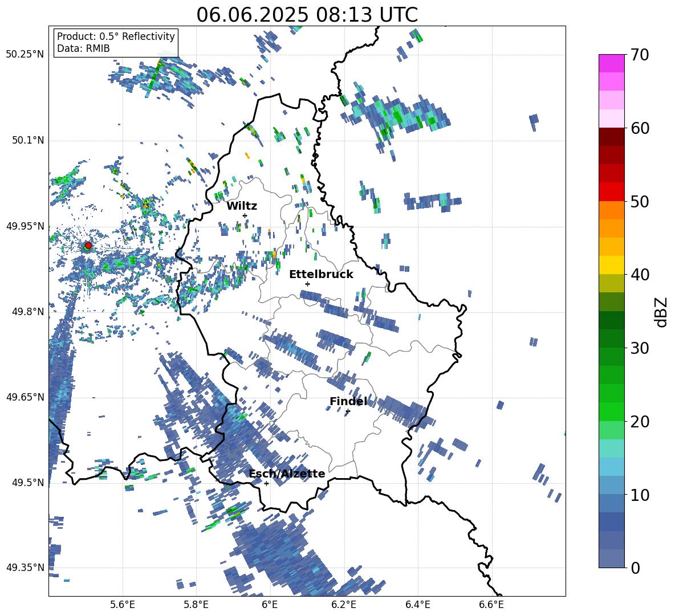Viewport: 675px width, 616px height.
Task: Click the 50.25°N latitude label
Action: click(25, 55)
